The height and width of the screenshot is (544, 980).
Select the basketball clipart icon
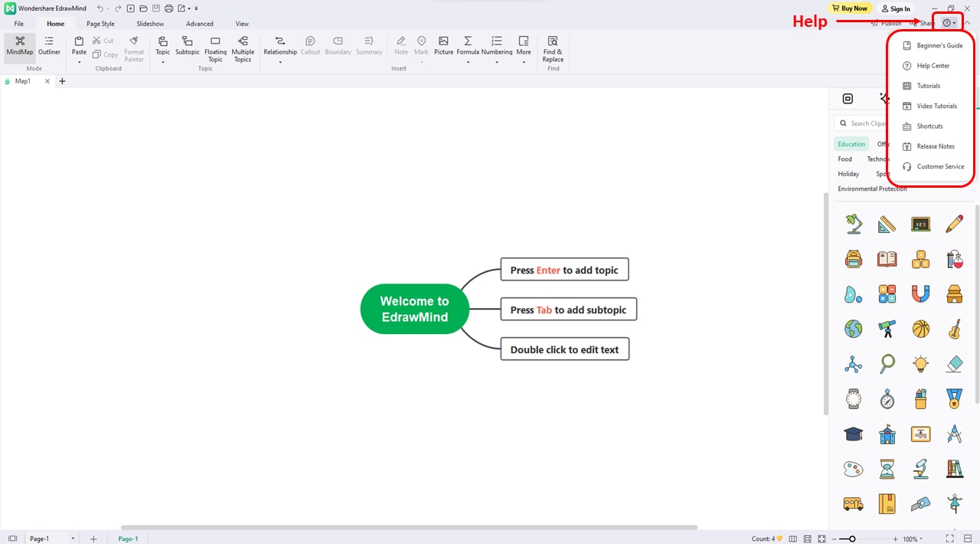click(x=921, y=329)
